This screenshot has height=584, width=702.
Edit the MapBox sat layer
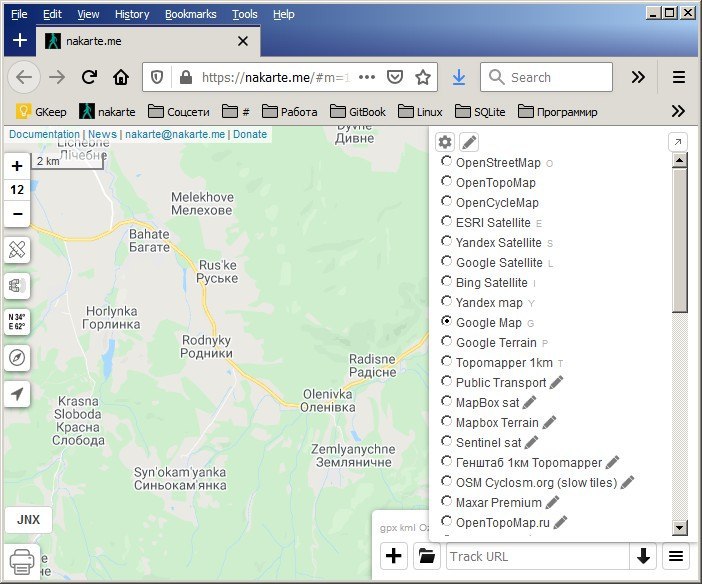529,402
